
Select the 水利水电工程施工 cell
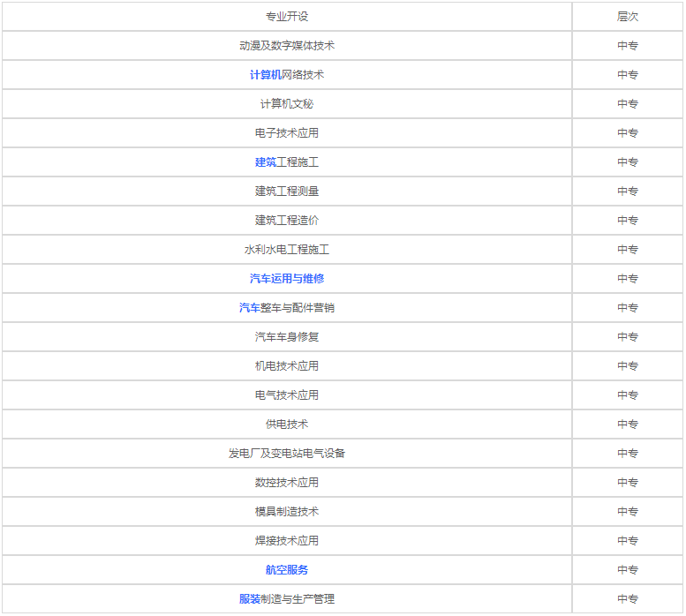click(x=287, y=250)
